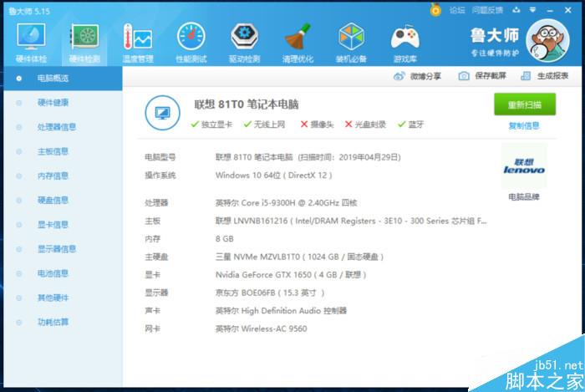Click 摄像头 feature status

317,125
